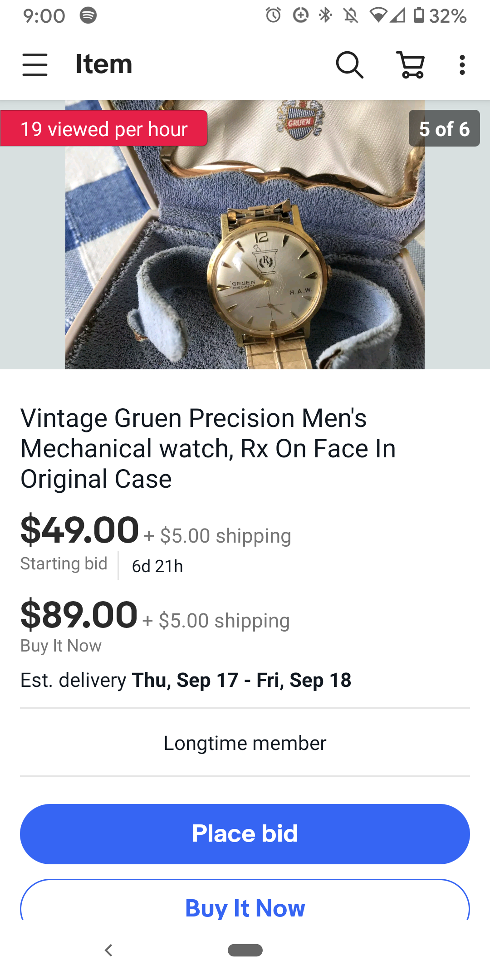The height and width of the screenshot is (980, 490).
Task: Open the three-dot overflow menu
Action: click(462, 64)
